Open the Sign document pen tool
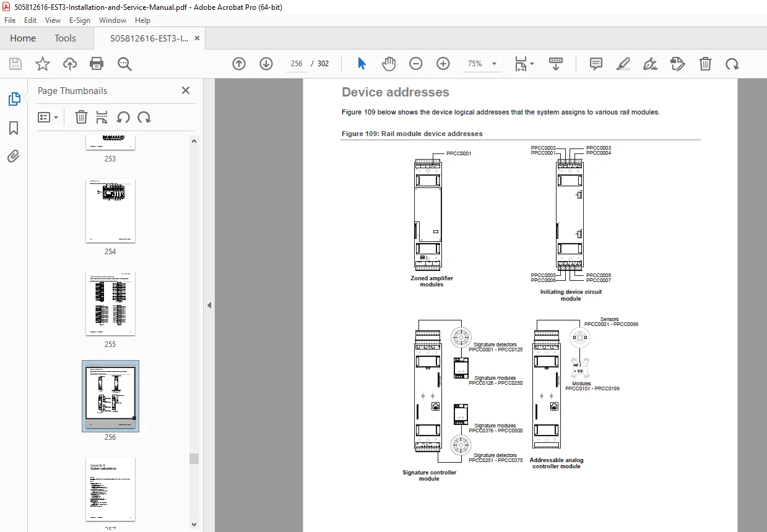This screenshot has width=767, height=532. click(x=650, y=64)
